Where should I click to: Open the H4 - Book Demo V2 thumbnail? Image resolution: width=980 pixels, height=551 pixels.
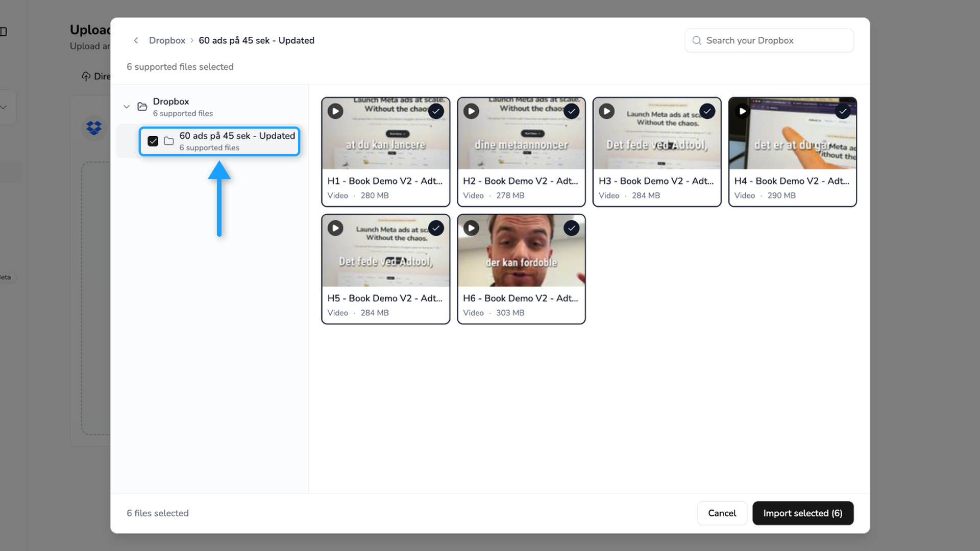[792, 134]
